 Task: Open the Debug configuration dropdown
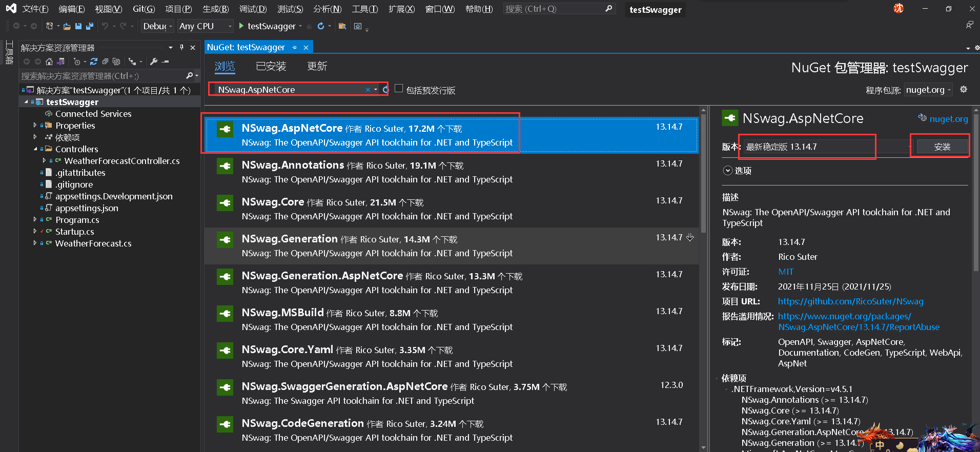pos(157,26)
